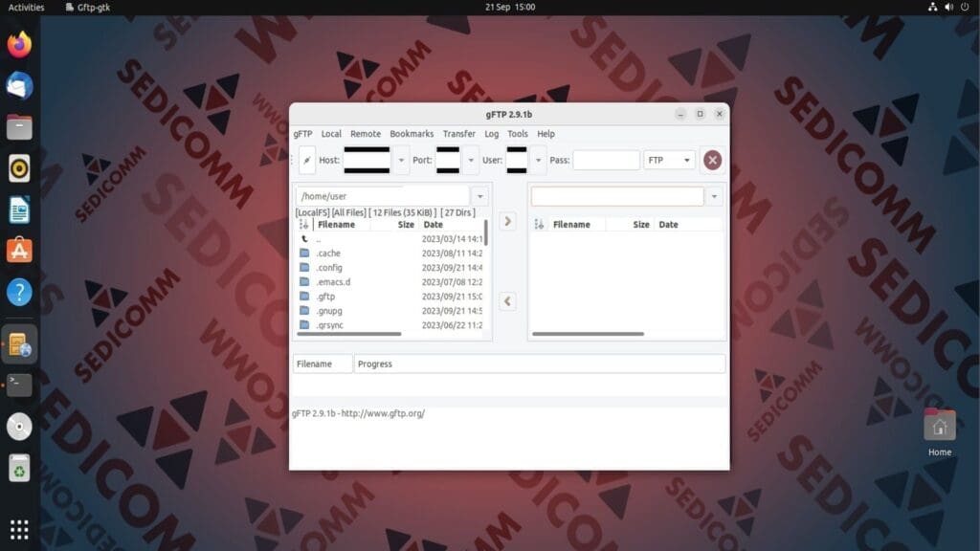The image size is (980, 551).
Task: Launch Thunderbird Mail from the dock
Action: point(19,85)
